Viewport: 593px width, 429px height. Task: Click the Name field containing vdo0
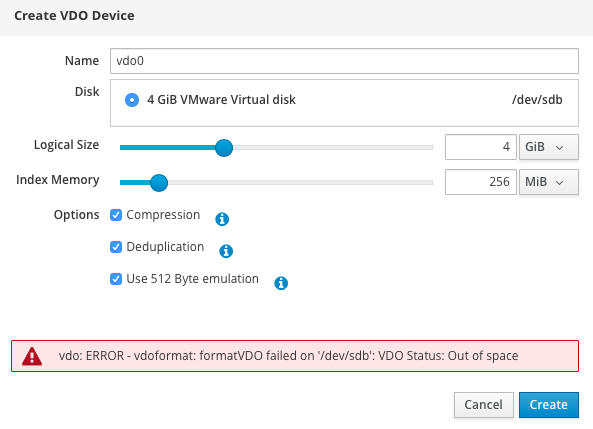pos(344,61)
